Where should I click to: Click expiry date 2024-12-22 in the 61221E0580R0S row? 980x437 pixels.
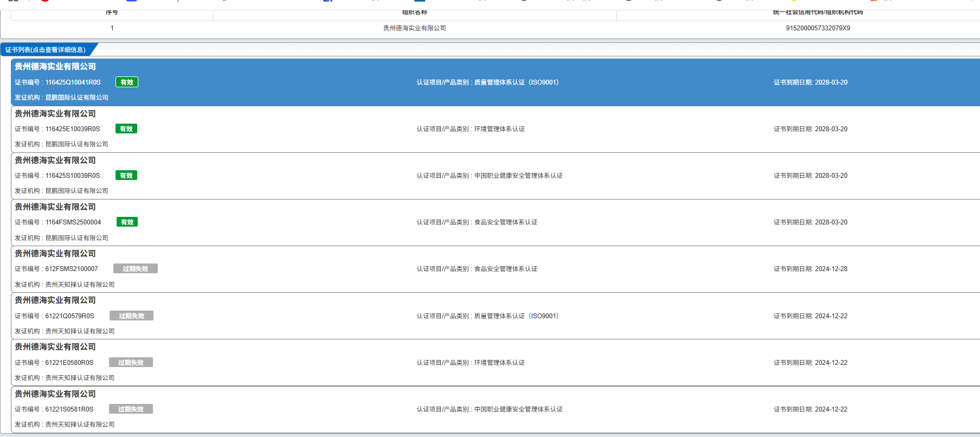831,363
